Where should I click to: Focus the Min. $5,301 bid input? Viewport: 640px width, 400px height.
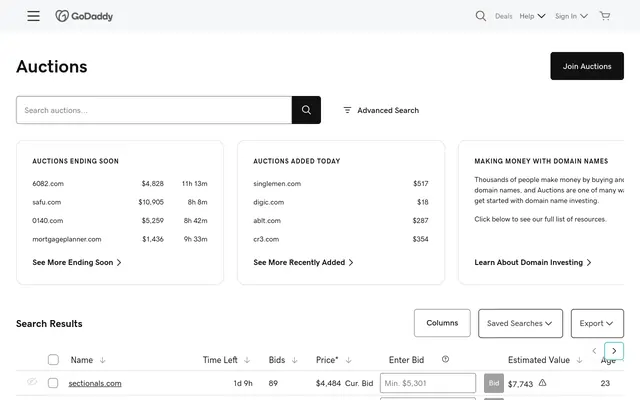click(x=428, y=383)
